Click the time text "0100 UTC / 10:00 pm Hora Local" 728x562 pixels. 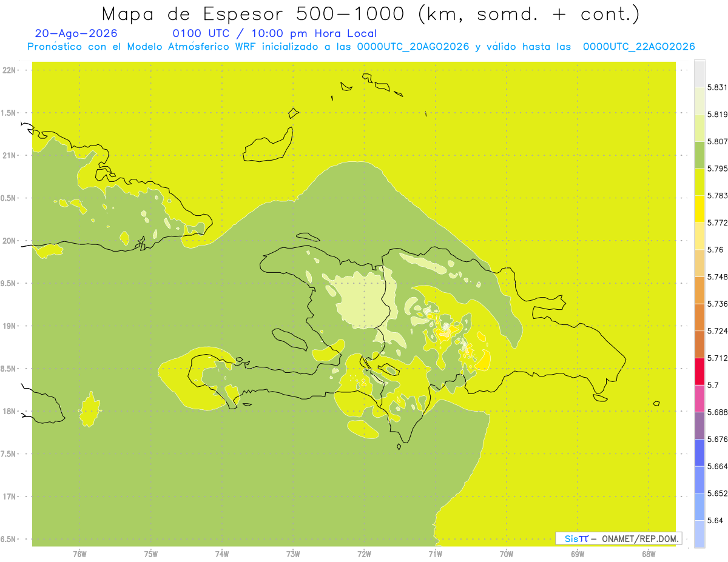pos(275,34)
